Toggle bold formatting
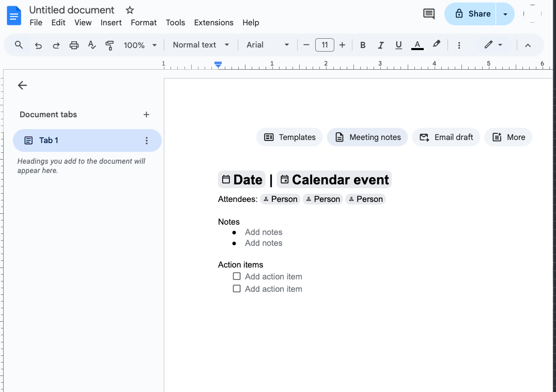The image size is (556, 392). pyautogui.click(x=363, y=45)
